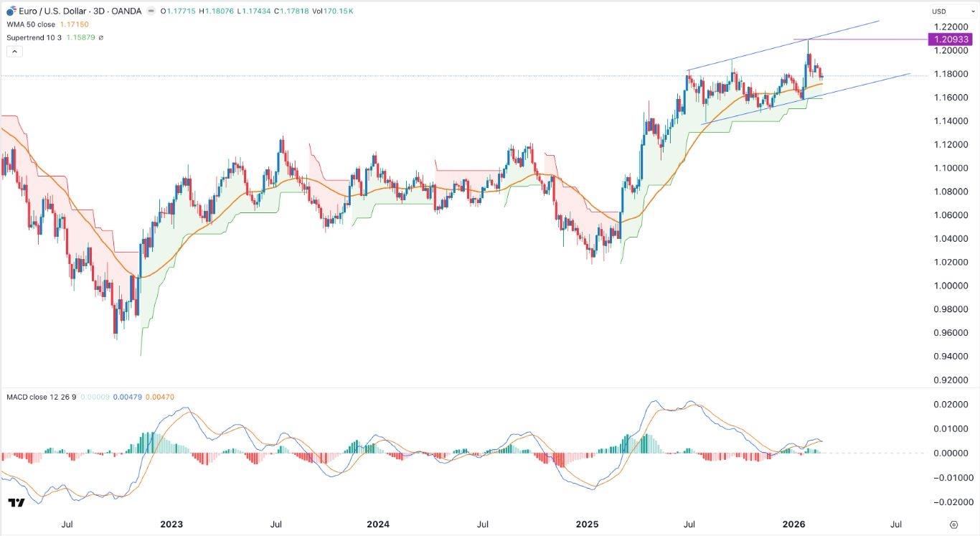This screenshot has width=980, height=536.
Task: Click the grey dash icon beside OANDA
Action: click(150, 11)
